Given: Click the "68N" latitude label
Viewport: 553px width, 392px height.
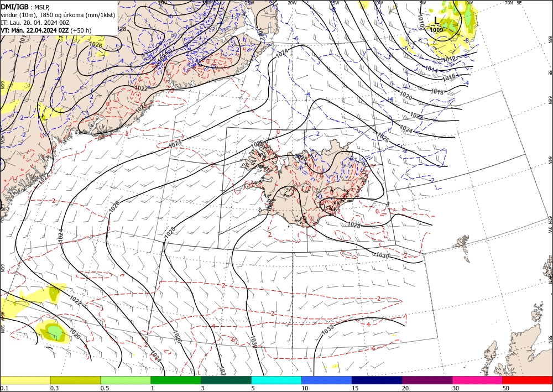Looking at the screenshot, I should (550, 39).
